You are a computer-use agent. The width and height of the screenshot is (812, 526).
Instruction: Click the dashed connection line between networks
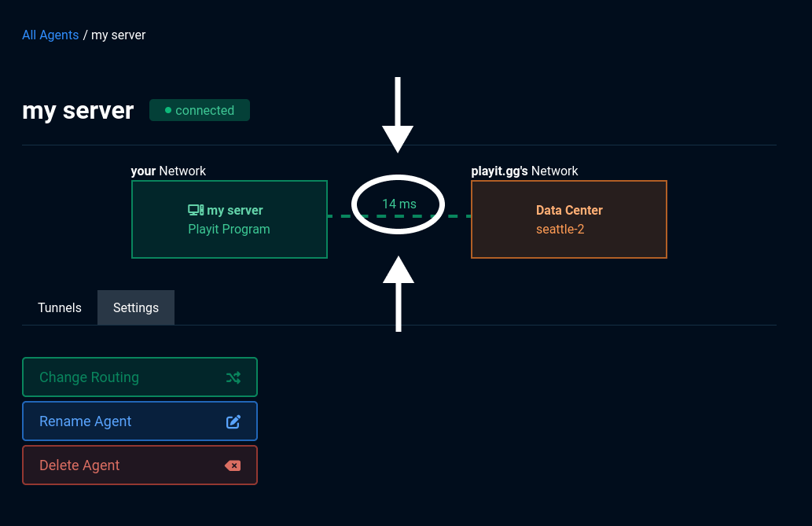(x=456, y=215)
